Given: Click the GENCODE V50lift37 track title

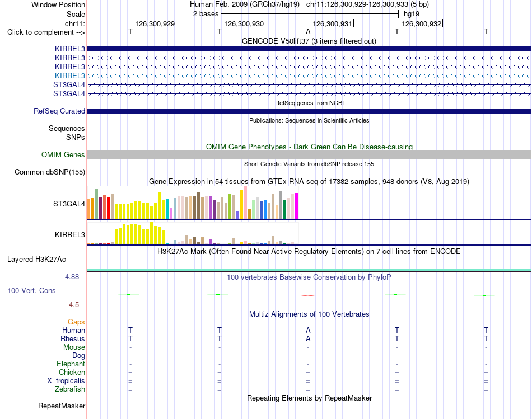Looking at the screenshot, I should 309,41.
